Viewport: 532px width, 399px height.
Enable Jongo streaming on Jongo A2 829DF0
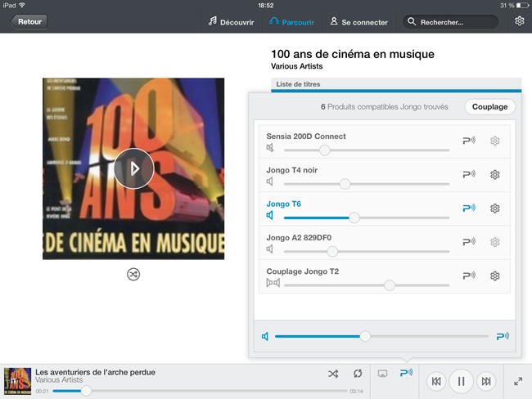(469, 242)
